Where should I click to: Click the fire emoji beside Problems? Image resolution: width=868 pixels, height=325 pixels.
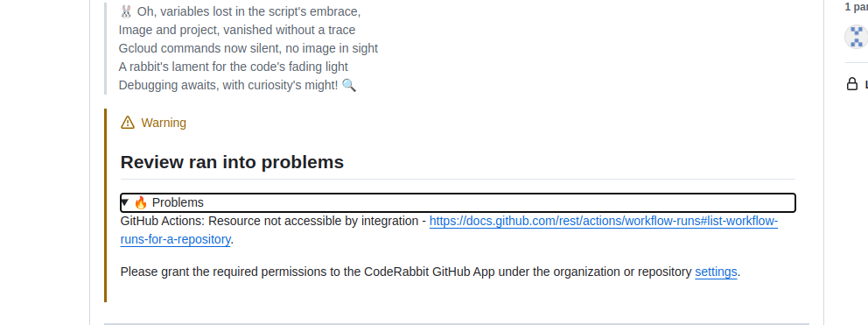tap(141, 202)
